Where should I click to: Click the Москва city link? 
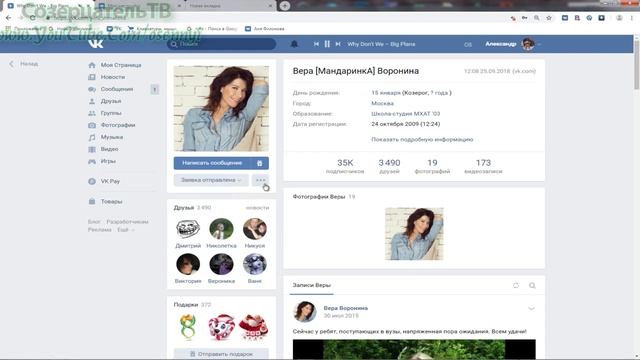[382, 103]
